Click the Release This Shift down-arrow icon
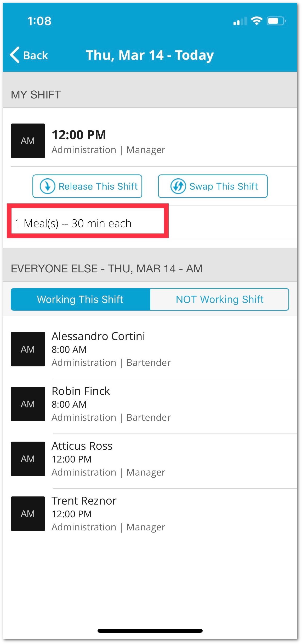This screenshot has height=644, width=302. tap(47, 186)
